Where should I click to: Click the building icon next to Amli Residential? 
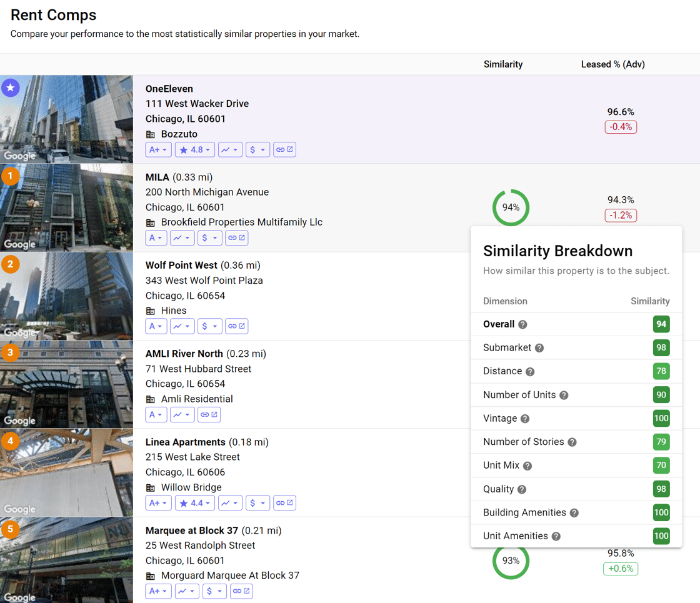[151, 399]
